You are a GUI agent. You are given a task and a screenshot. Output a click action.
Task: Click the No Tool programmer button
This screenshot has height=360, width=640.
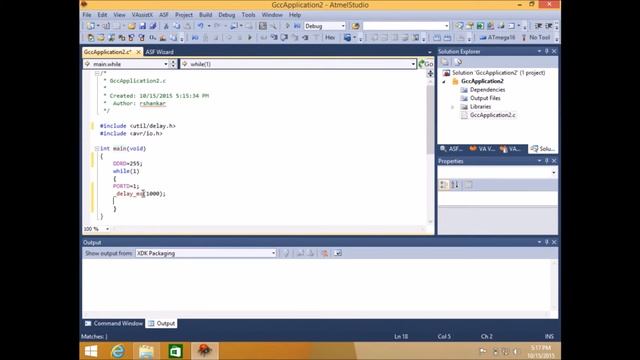pos(536,38)
